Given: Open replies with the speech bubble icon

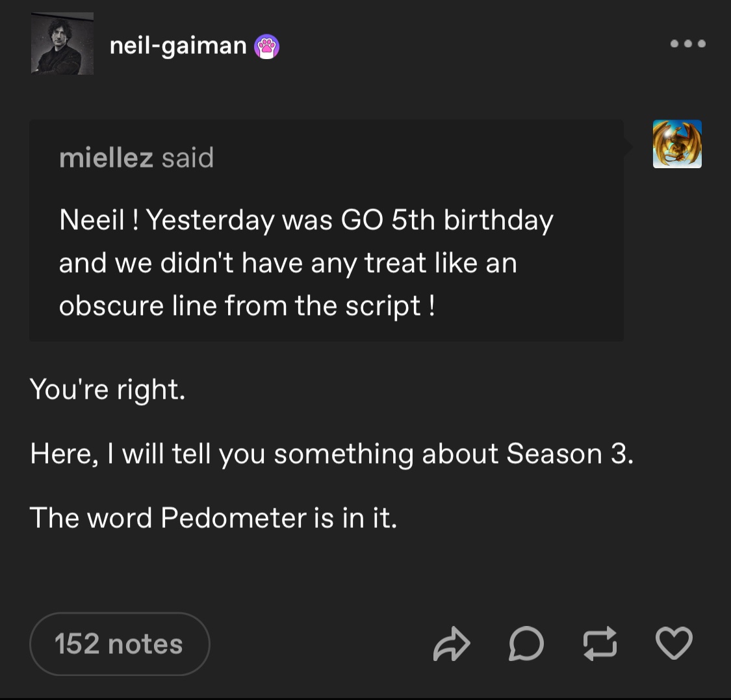Looking at the screenshot, I should (526, 644).
